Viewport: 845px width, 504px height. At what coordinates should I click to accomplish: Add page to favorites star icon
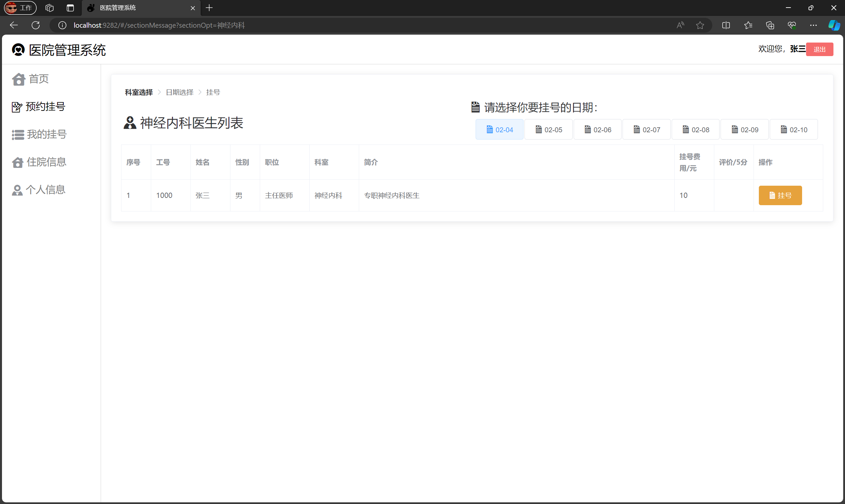700,25
